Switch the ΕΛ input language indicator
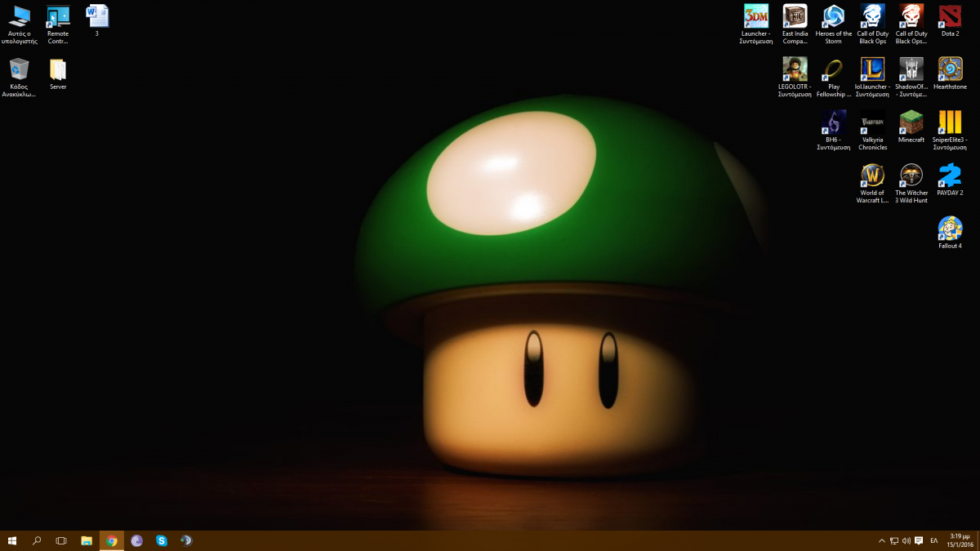The width and height of the screenshot is (980, 551). [x=934, y=540]
